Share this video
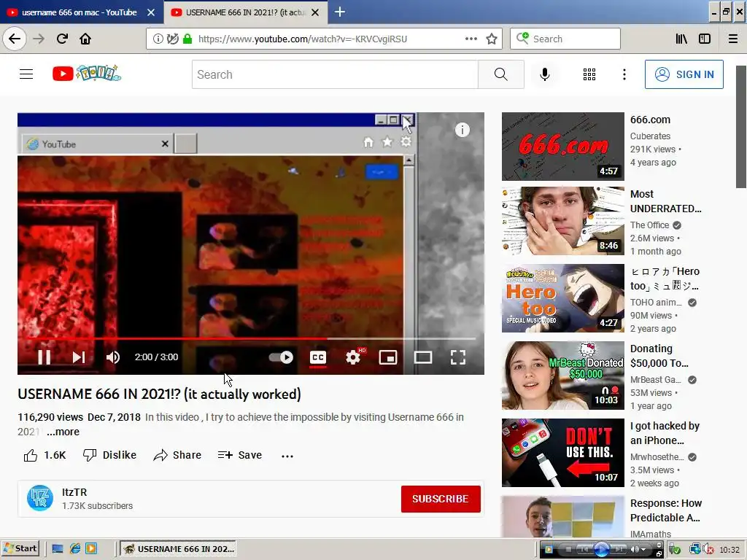The image size is (747, 560). (177, 455)
